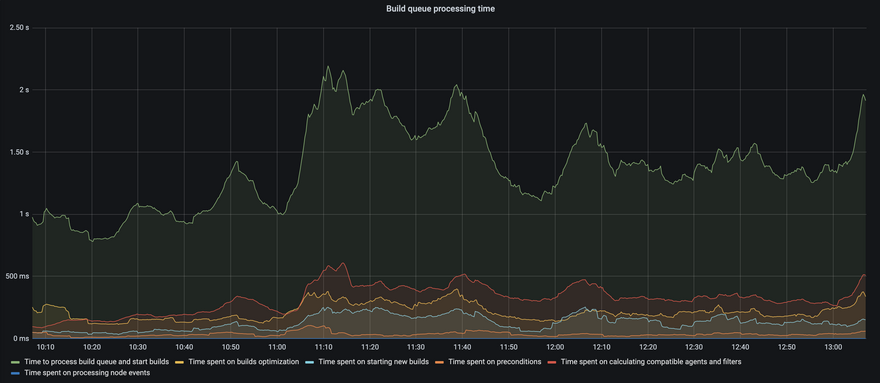Click the 11:10 time axis label
Viewport: 880px width, 383px height.
[x=323, y=348]
